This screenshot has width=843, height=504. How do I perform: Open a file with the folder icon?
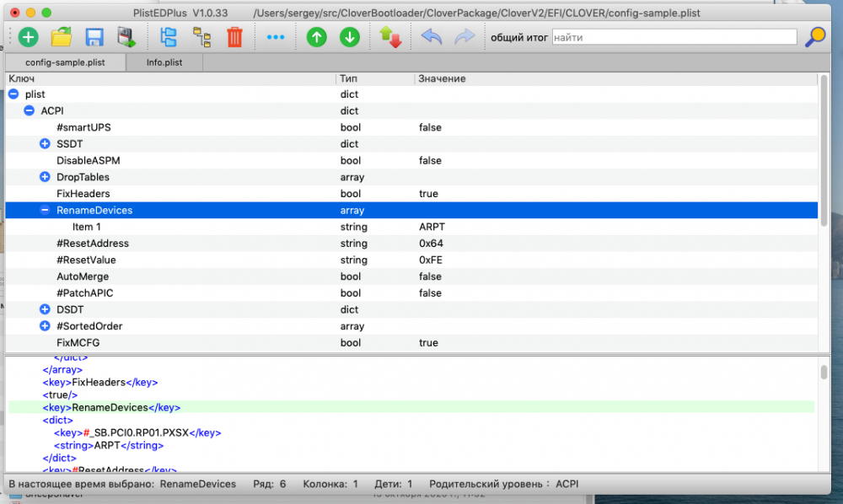[62, 37]
